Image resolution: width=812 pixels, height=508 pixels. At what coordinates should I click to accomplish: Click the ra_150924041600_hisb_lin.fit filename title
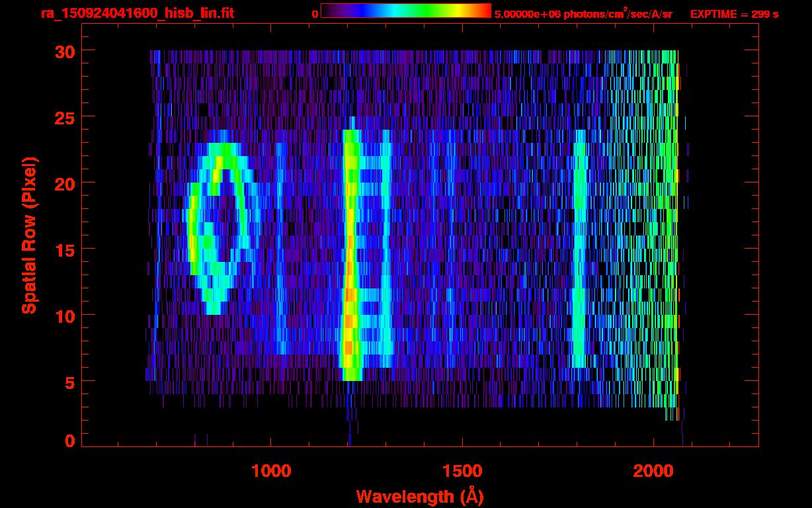(137, 13)
